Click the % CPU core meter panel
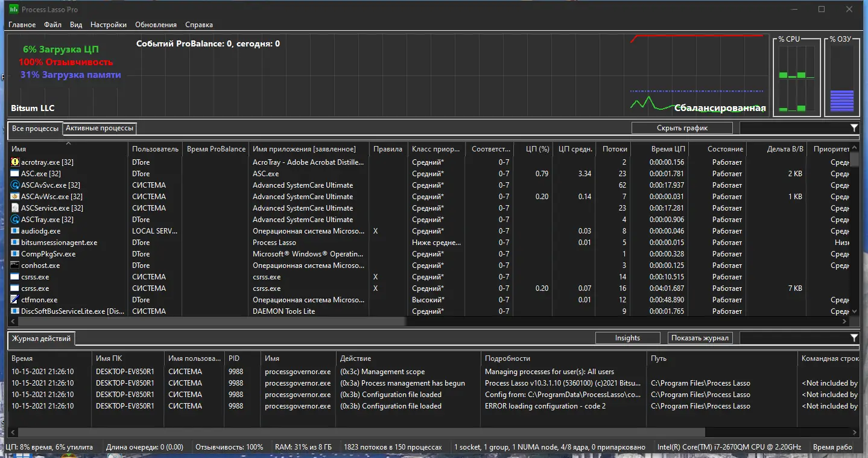Image resolution: width=868 pixels, height=458 pixels. click(797, 77)
